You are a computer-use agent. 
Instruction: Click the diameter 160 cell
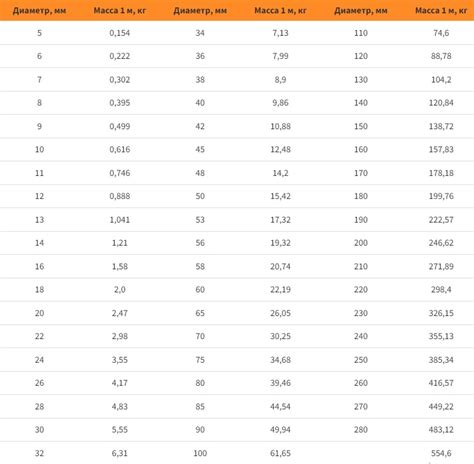[x=361, y=149]
